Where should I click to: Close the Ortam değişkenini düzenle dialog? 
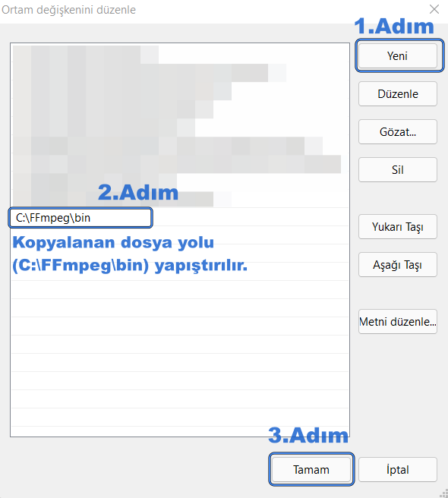434,9
